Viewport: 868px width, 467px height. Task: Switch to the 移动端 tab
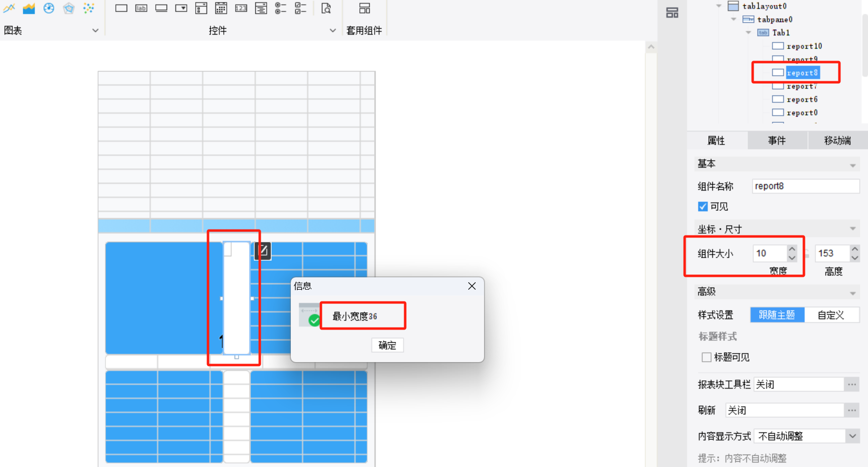click(x=838, y=140)
